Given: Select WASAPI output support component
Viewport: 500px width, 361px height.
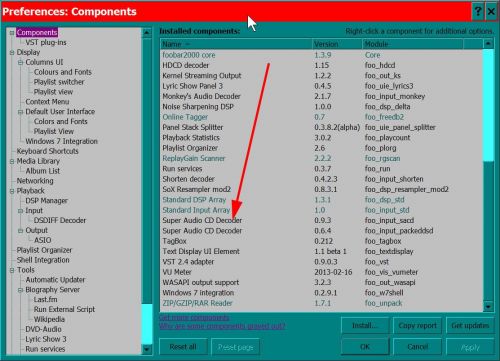Looking at the screenshot, I should [x=321, y=282].
